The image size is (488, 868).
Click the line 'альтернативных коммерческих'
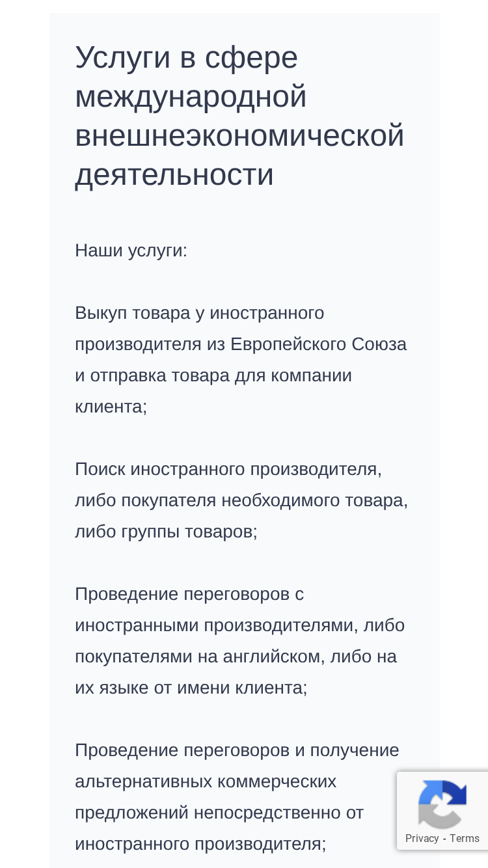tap(206, 781)
